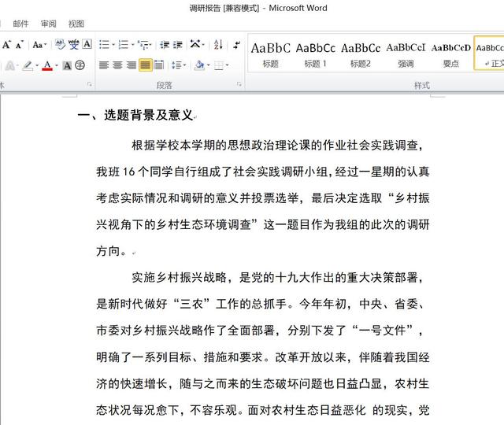
Task: Expand the Bullets library arrow
Action: 113,45
